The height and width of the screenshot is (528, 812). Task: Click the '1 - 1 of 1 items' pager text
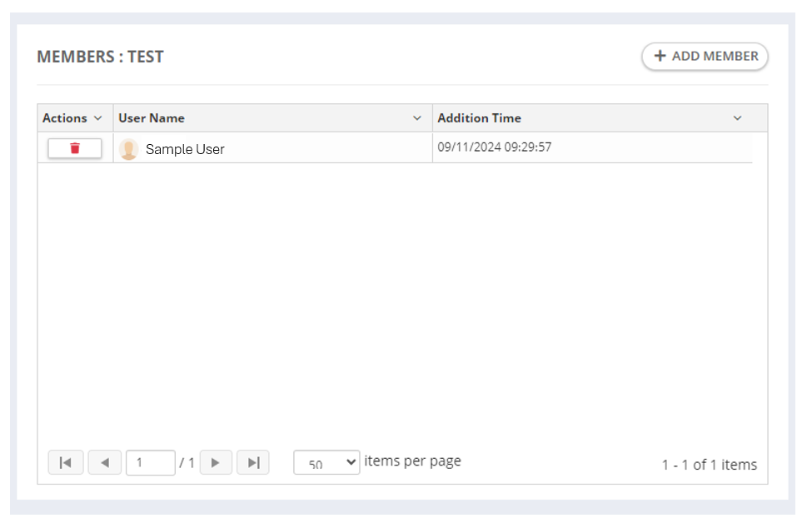(x=710, y=465)
